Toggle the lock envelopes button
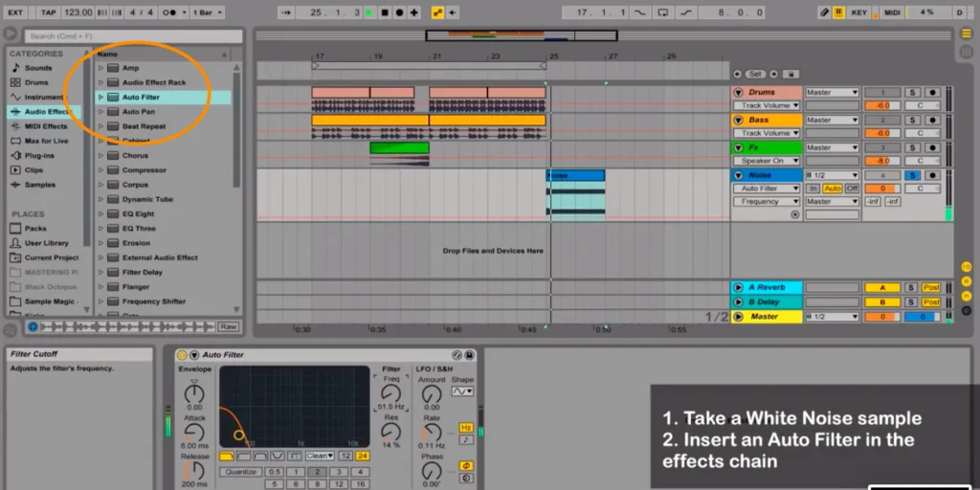The image size is (980, 490). click(791, 74)
